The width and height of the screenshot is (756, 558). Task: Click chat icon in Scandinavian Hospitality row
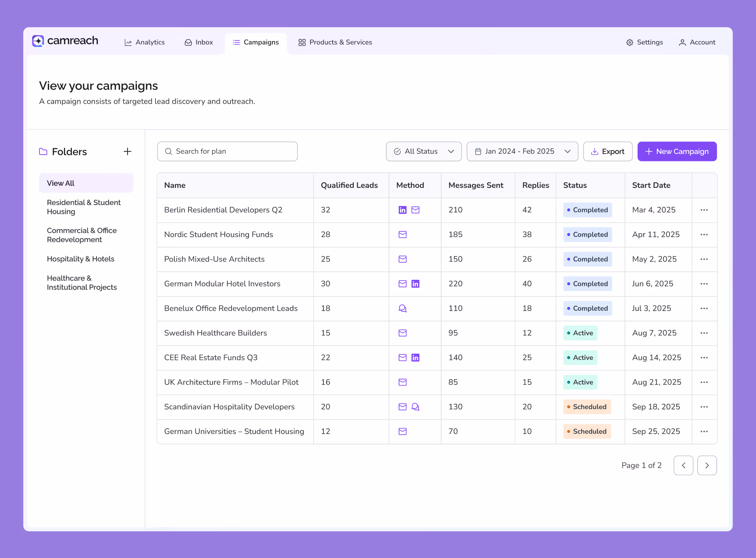tap(415, 407)
